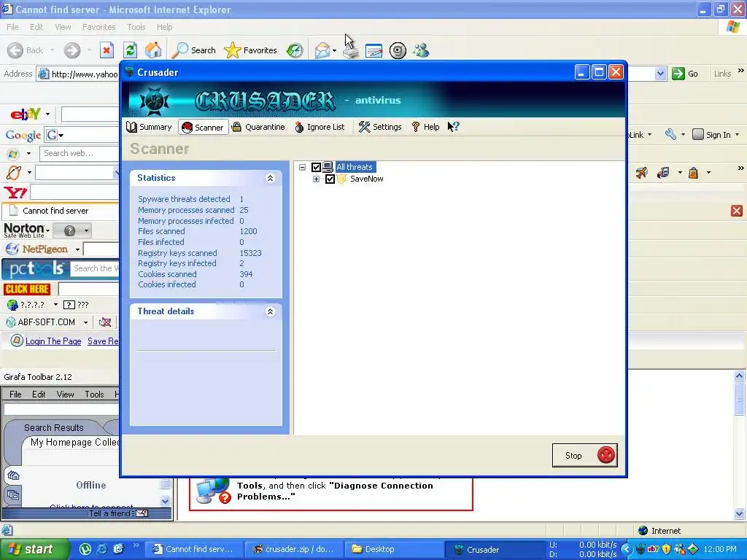Open Search in Internet Explorer toolbar
Screen dimensions: 747x560
[x=194, y=50]
